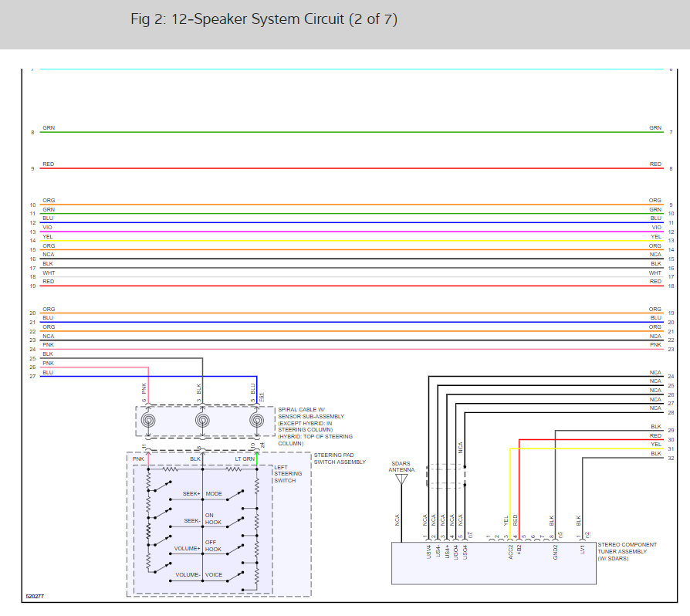
Task: Click the right spiral cable coil symbol
Action: 256,421
